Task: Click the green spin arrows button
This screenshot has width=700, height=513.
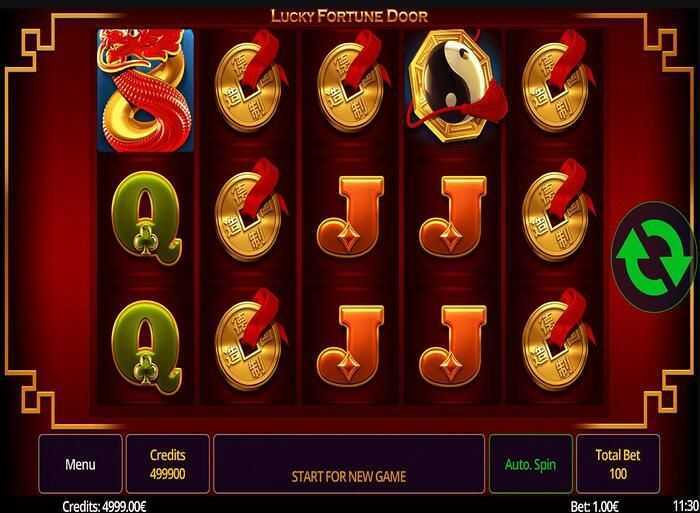Action: pos(654,257)
